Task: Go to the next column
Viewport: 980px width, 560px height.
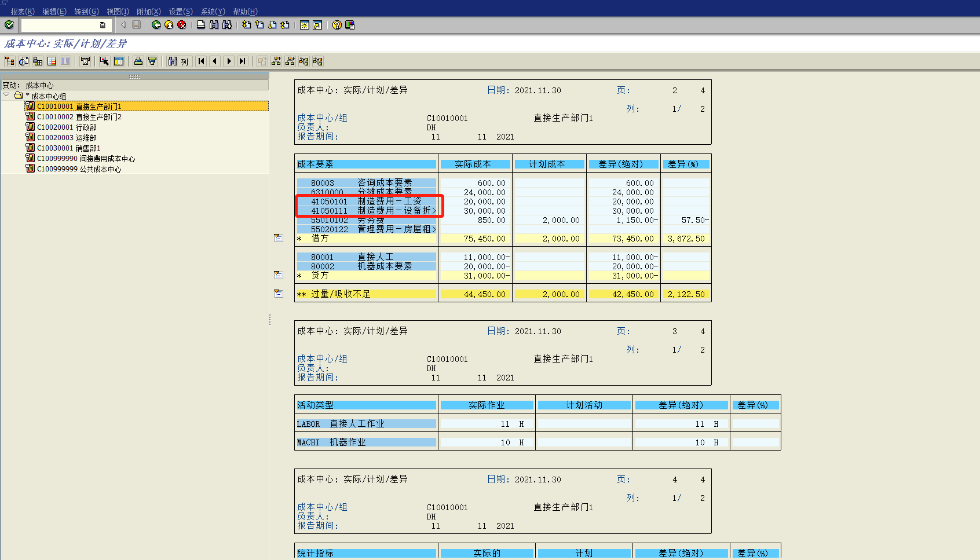Action: pos(229,61)
